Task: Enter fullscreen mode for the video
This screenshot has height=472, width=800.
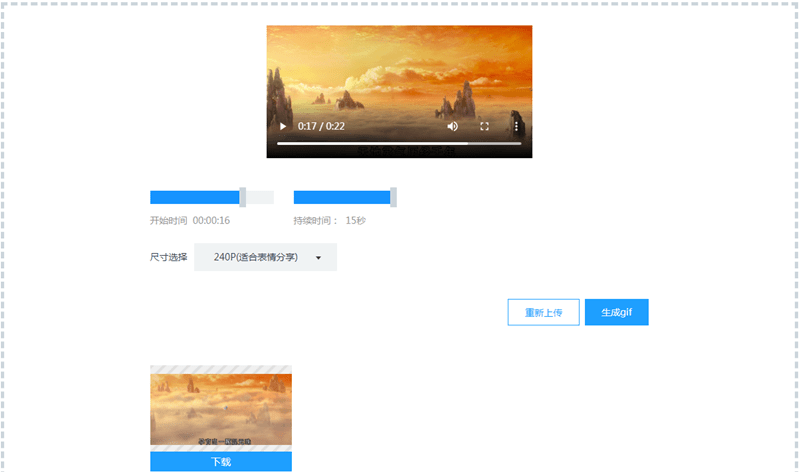Action: click(x=485, y=127)
